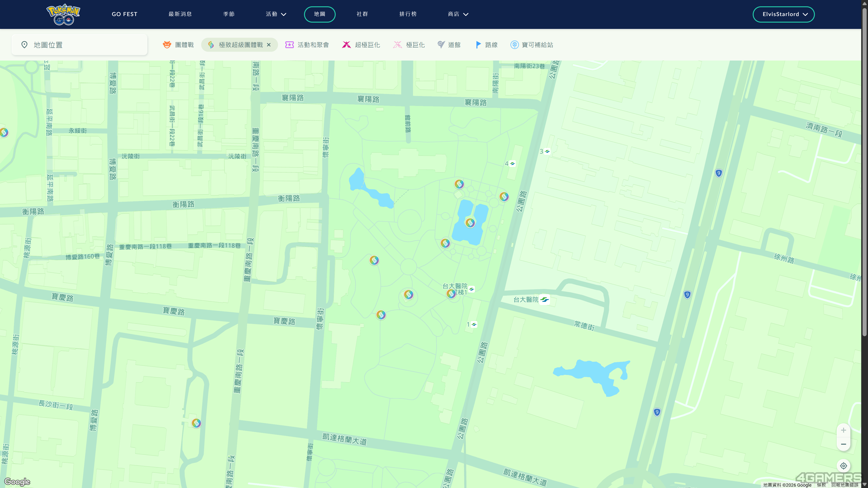
Task: Click the lowest route 9 shield
Action: (657, 412)
